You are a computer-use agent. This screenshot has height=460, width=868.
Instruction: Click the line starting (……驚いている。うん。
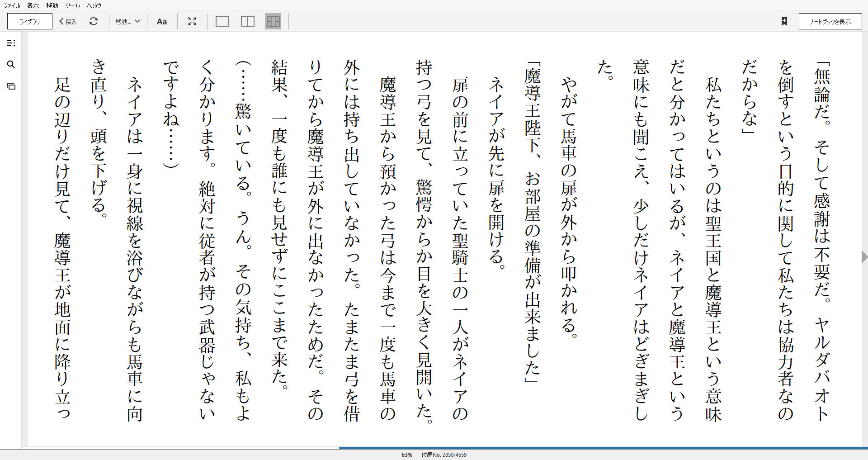coord(243,241)
